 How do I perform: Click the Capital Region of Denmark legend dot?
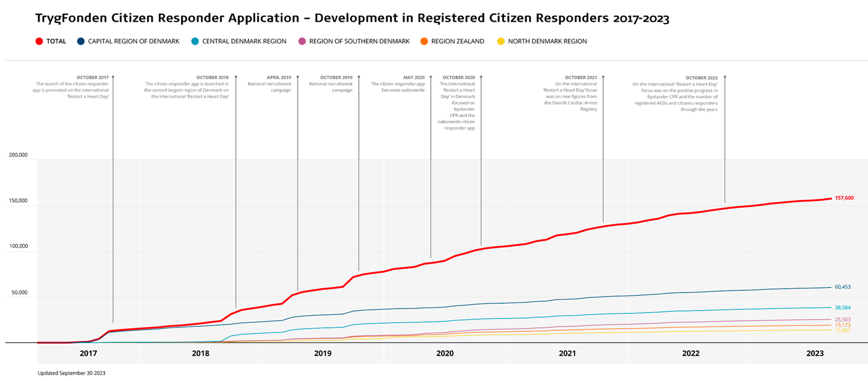click(81, 42)
